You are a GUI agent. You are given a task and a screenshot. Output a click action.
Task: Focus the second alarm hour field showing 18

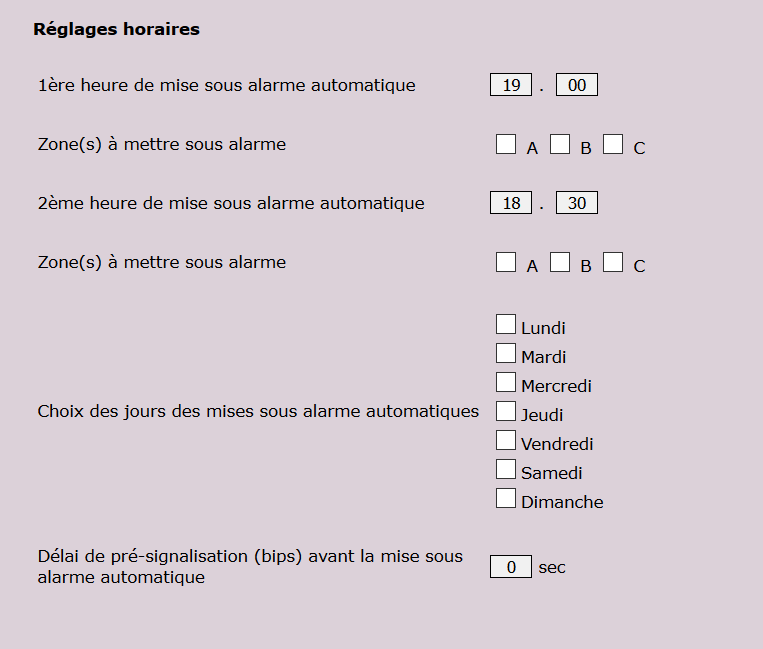coord(511,203)
